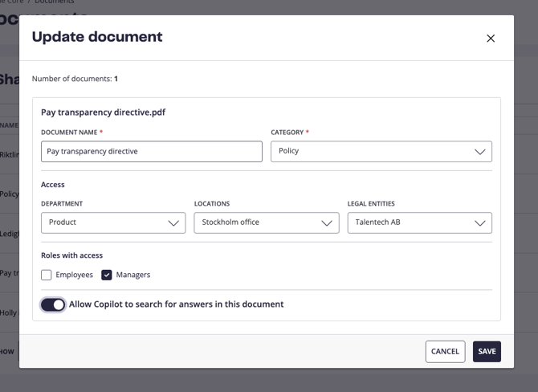Check the Employees role checkbox
Screen dimensions: 538x392
47,275
